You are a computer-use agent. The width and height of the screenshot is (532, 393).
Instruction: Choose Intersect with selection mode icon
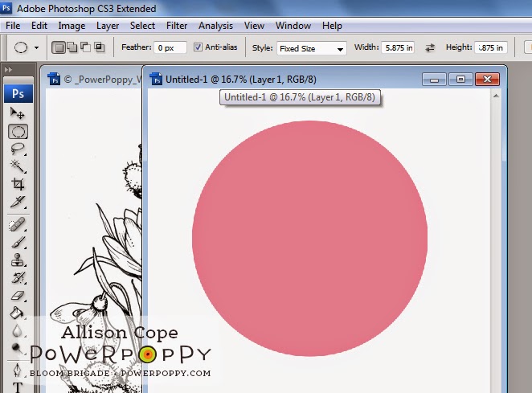click(x=99, y=47)
